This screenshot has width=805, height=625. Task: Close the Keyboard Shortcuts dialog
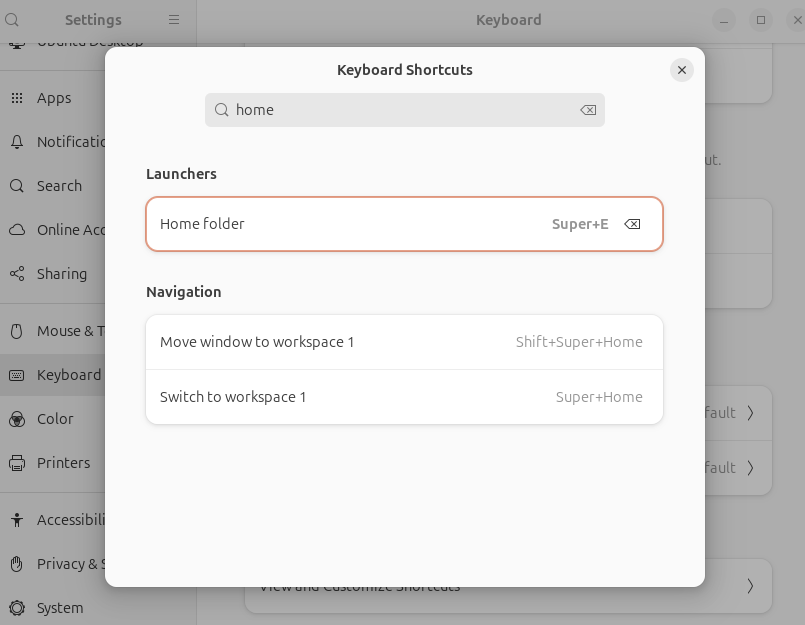pyautogui.click(x=682, y=70)
